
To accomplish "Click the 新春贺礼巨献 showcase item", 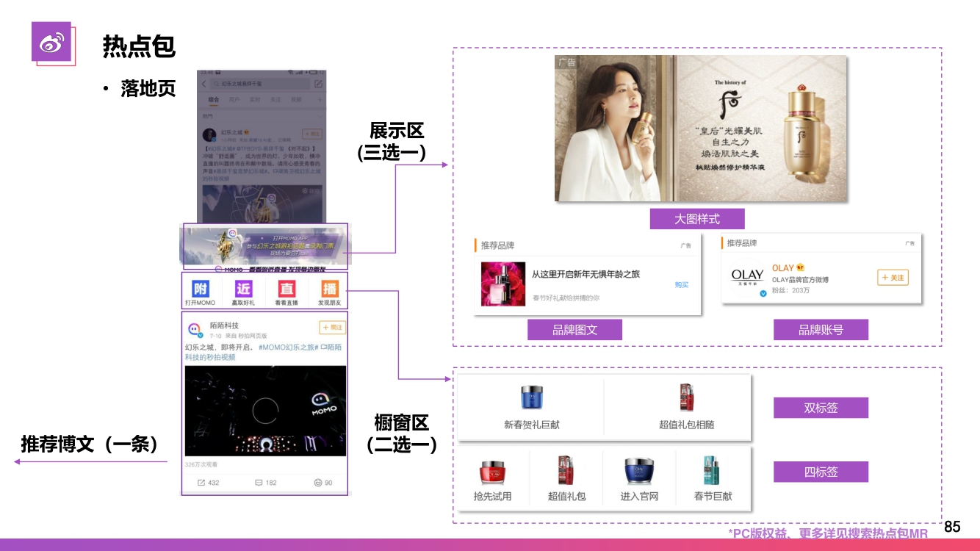I will click(x=531, y=408).
